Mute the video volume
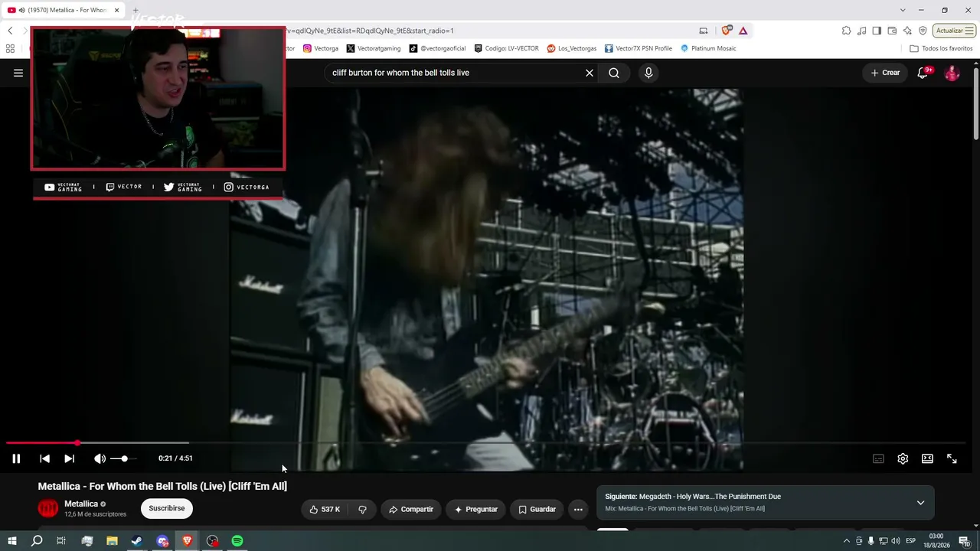This screenshot has height=551, width=980. 100,458
